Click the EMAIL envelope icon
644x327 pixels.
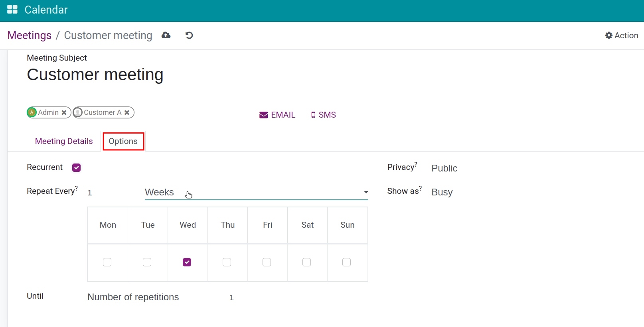[263, 115]
